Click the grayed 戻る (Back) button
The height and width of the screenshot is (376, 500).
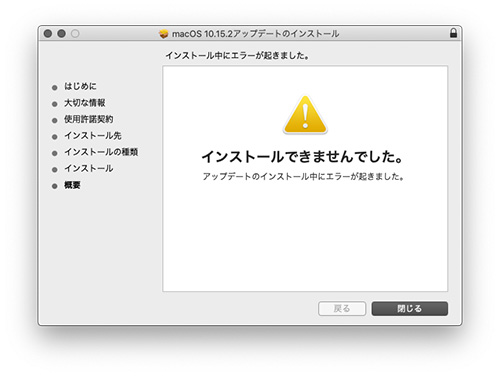click(x=342, y=309)
